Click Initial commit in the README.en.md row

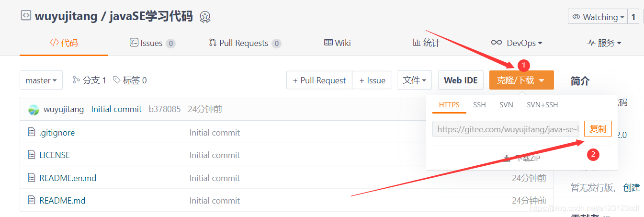click(215, 178)
